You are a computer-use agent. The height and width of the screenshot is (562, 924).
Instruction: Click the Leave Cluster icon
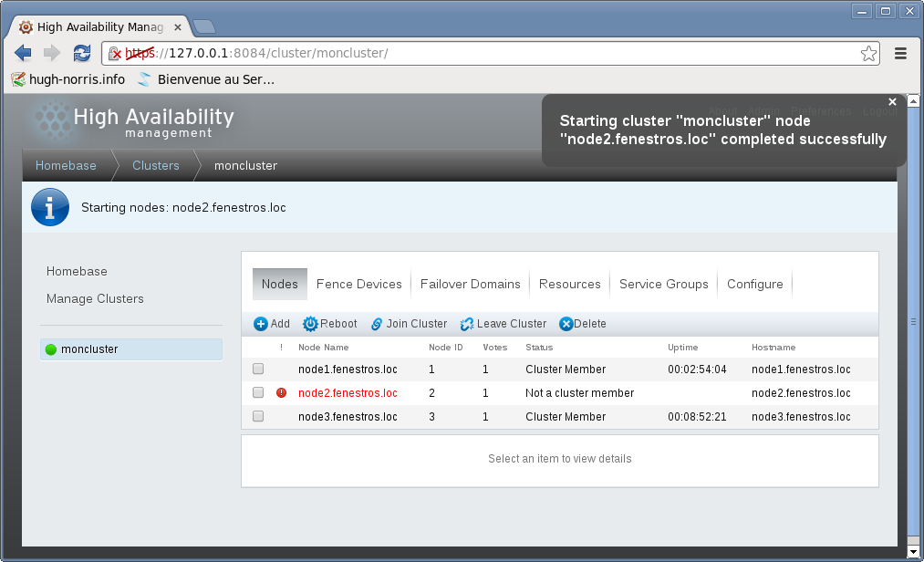pos(467,324)
